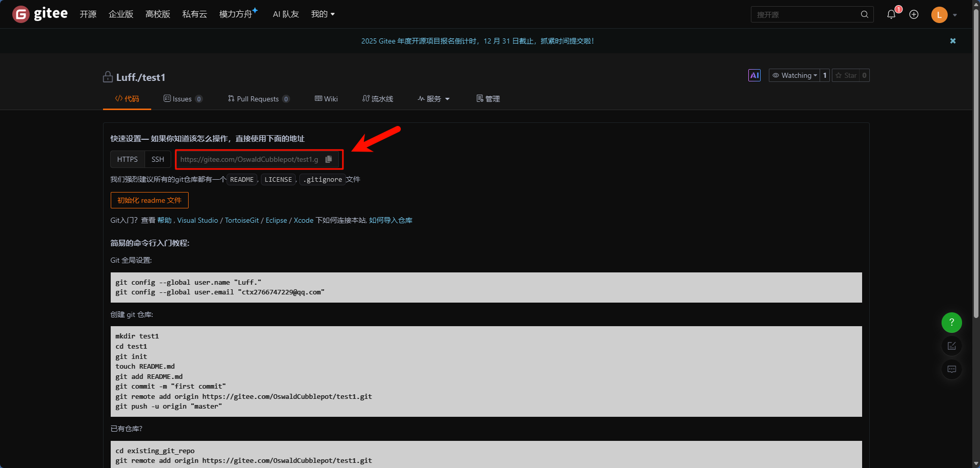Open the Wiki tab
The height and width of the screenshot is (468, 980).
[326, 99]
